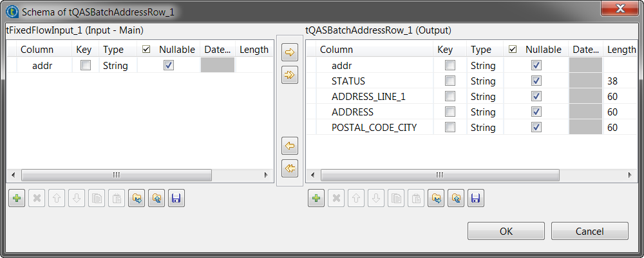Export output schema to file icon
Viewport: 644px width, 258px height.
pyautogui.click(x=455, y=198)
